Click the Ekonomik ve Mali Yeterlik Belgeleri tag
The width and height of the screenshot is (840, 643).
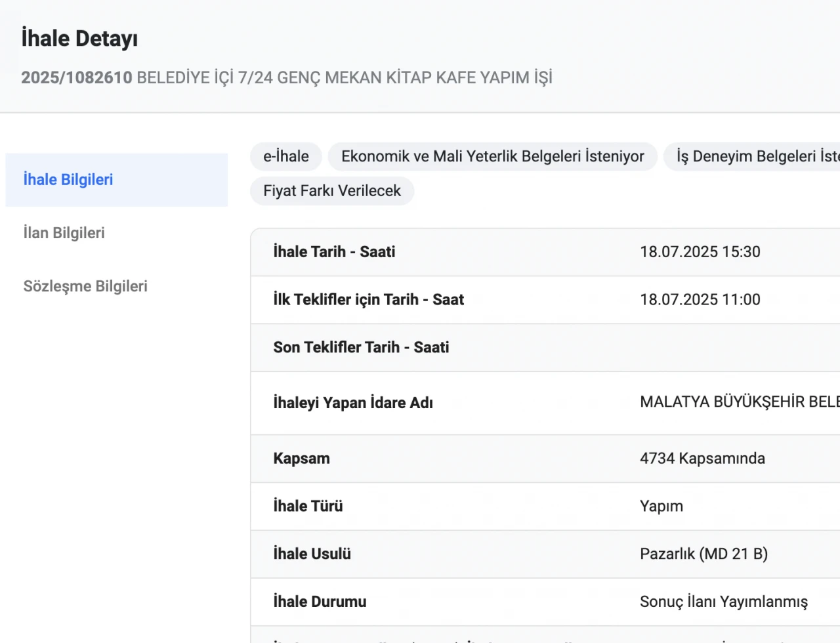point(492,157)
